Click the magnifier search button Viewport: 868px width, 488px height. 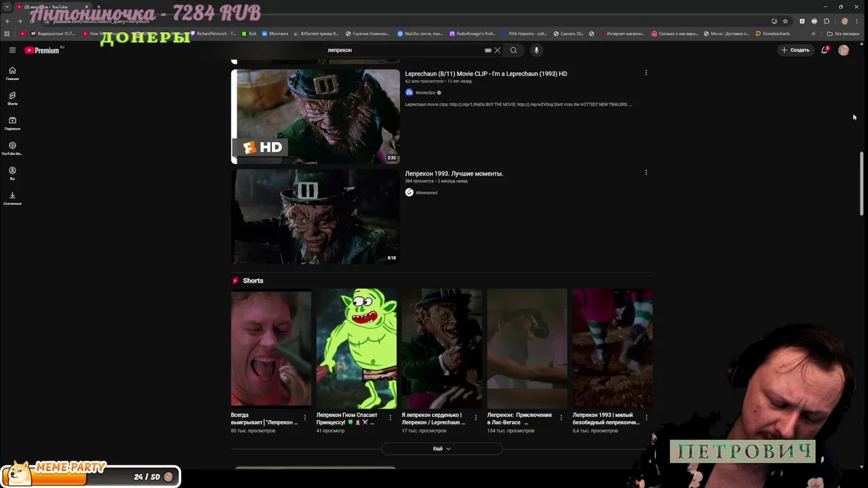tap(513, 50)
